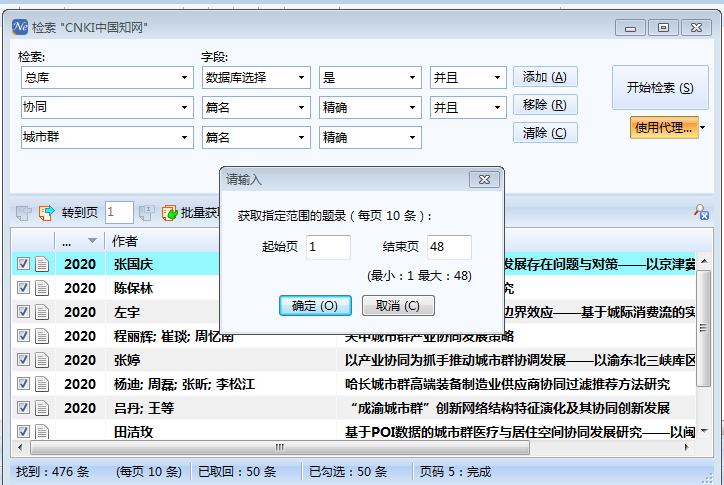Click status text 找到：476 条
The height and width of the screenshot is (485, 724).
tap(52, 472)
